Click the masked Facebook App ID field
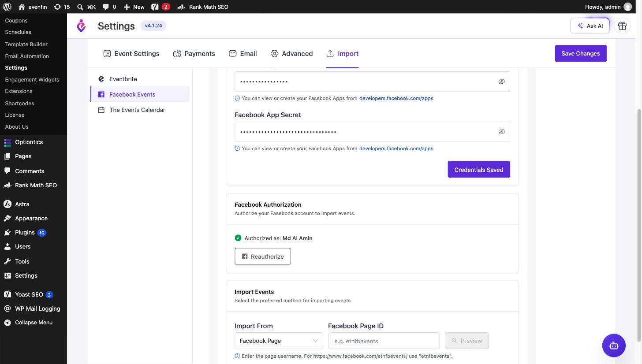The height and width of the screenshot is (364, 642). [x=372, y=82]
